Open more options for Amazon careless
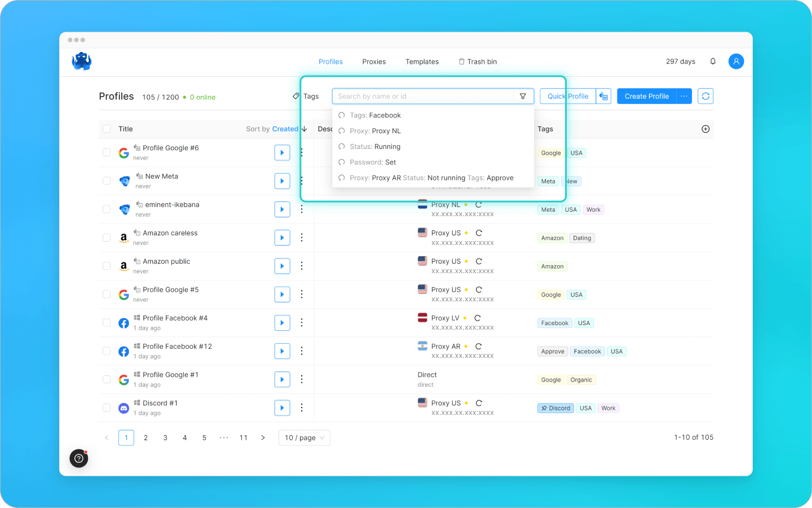The height and width of the screenshot is (508, 812). (x=302, y=238)
